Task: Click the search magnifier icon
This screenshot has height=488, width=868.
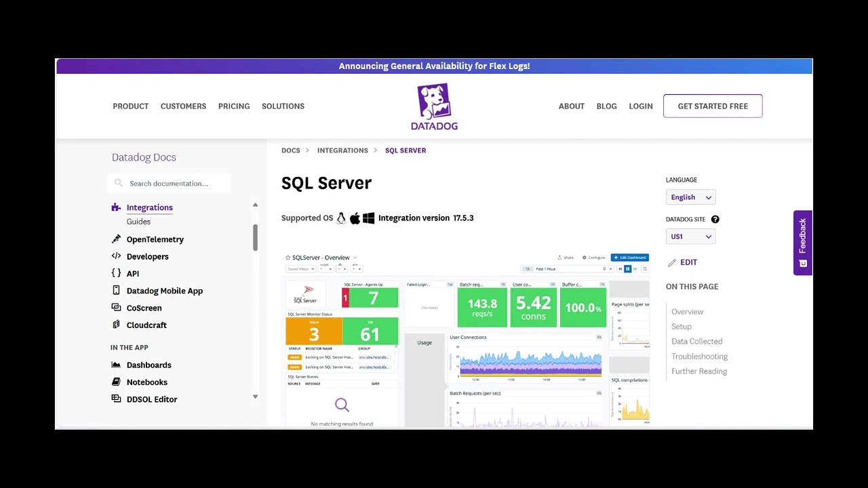Action: (119, 183)
